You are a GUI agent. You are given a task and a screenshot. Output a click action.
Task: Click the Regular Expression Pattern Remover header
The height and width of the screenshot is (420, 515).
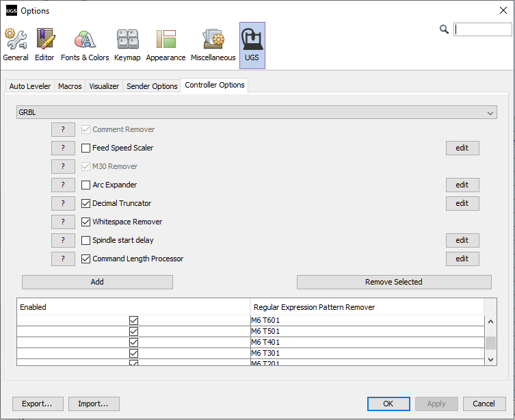pos(367,307)
